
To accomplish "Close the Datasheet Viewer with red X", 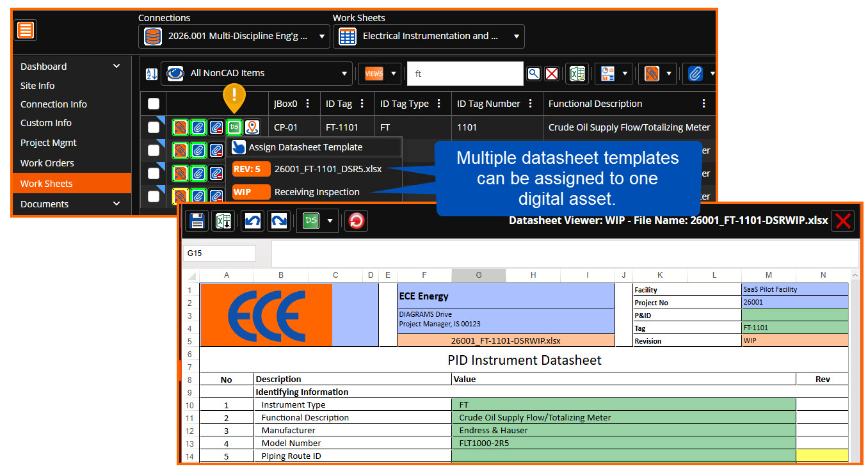I will pos(843,221).
